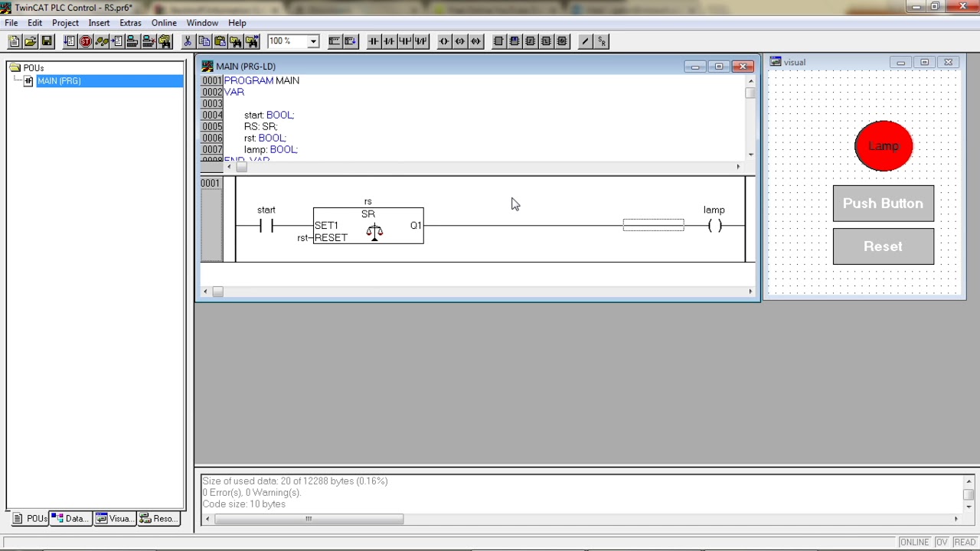Click the ONLINE status bar indicator
The height and width of the screenshot is (551, 980).
click(x=914, y=543)
